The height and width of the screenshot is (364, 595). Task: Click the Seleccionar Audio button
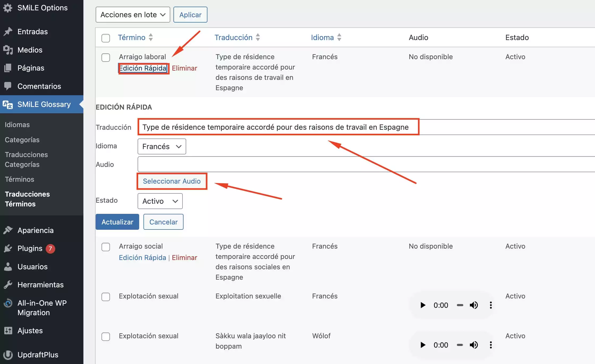click(x=172, y=181)
